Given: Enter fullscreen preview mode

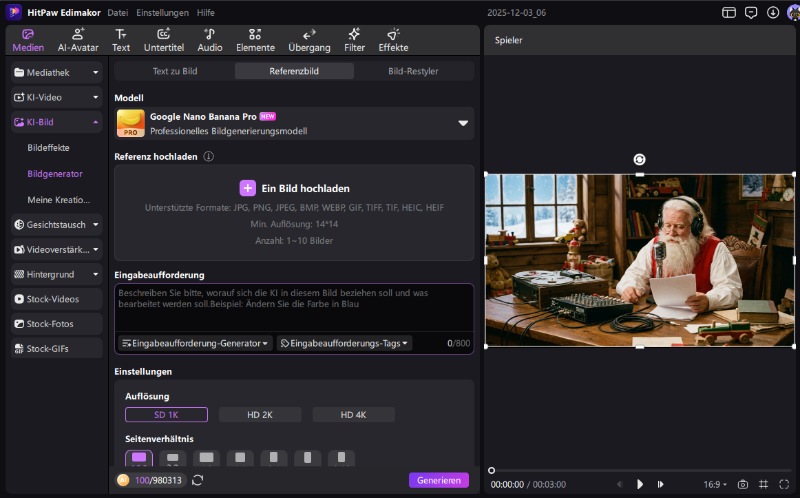Looking at the screenshot, I should click(x=785, y=484).
